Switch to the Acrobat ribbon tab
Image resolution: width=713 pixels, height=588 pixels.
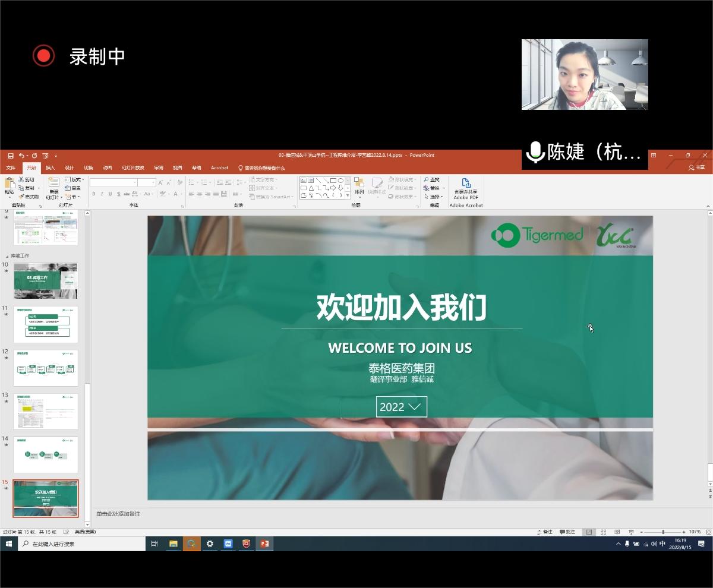pos(219,168)
